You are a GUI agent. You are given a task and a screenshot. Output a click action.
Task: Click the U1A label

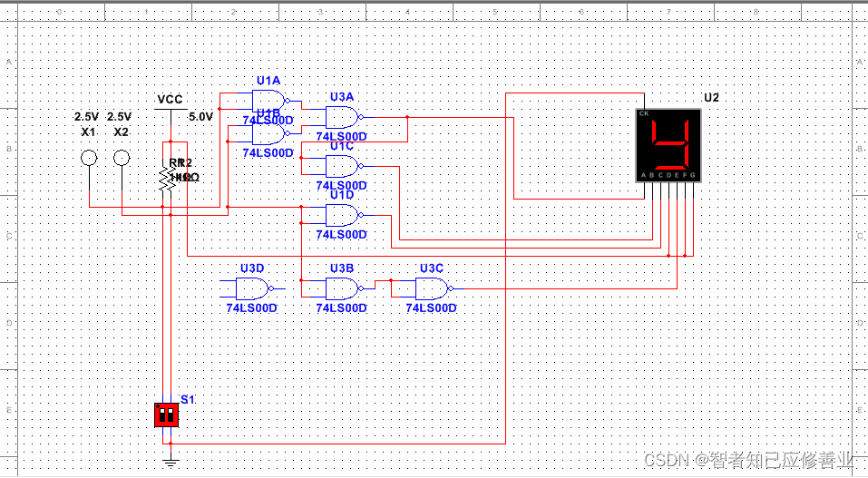[268, 81]
